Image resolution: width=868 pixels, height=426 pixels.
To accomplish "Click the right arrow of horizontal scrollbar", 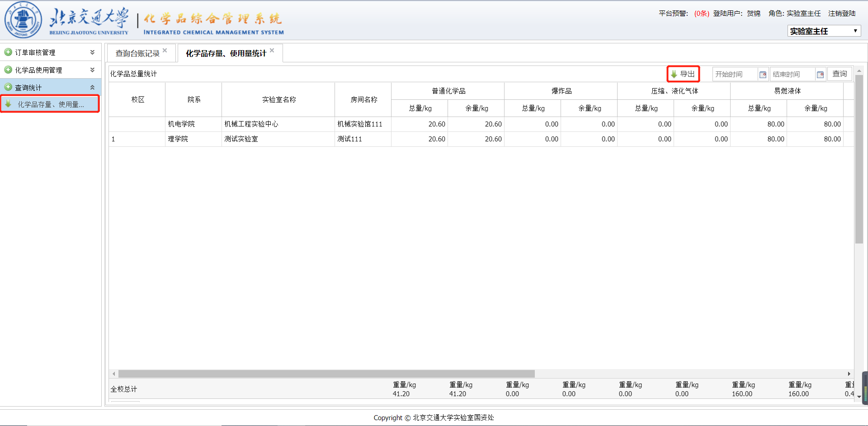I will (x=849, y=374).
